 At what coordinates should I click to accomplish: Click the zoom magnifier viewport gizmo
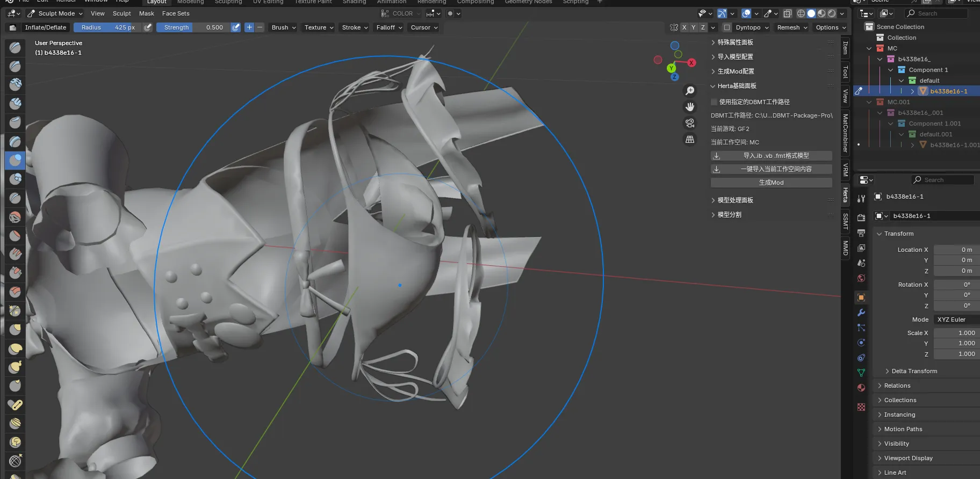tap(690, 91)
